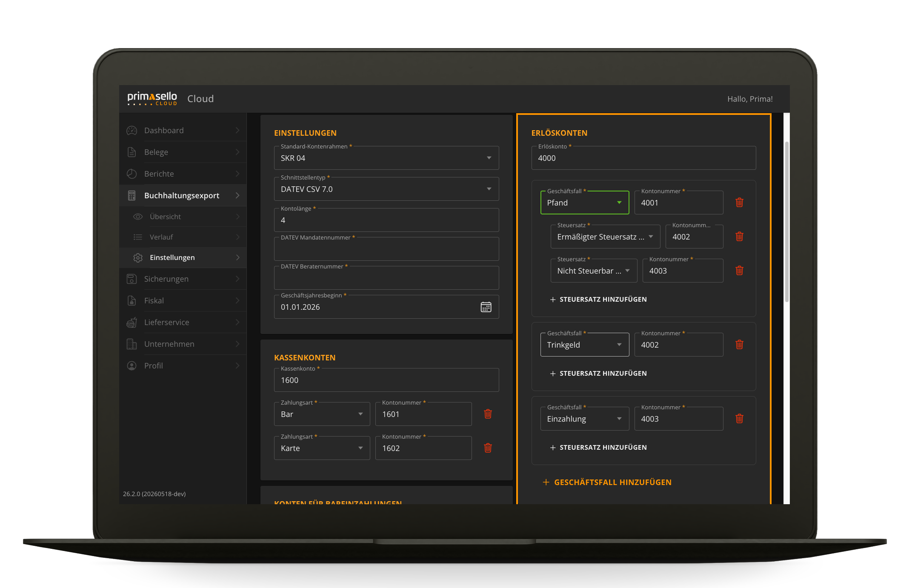Click the Kassenkonto 1600 input field
This screenshot has height=588, width=912.
[x=386, y=380]
